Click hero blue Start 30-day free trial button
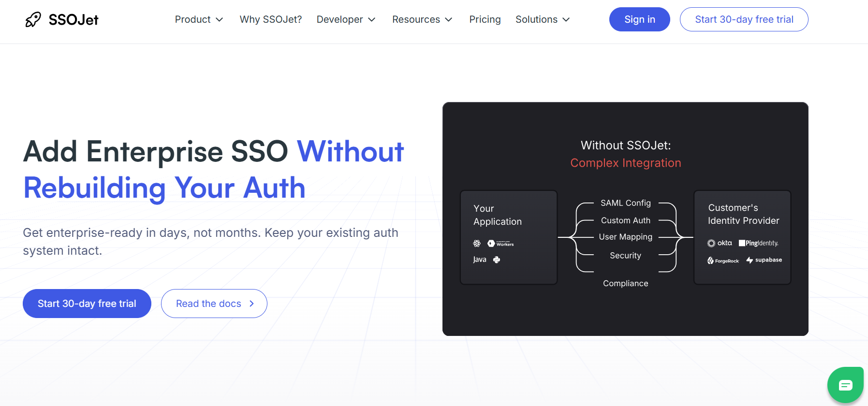This screenshot has width=868, height=406. (x=87, y=304)
